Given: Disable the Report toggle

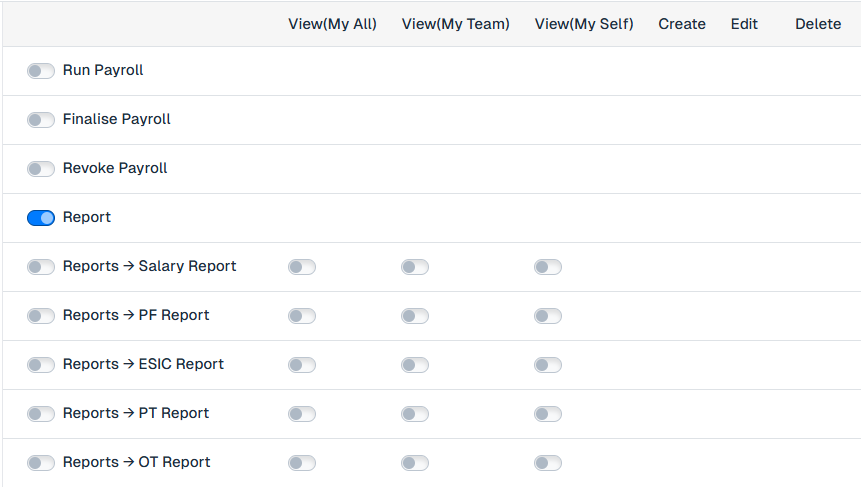Looking at the screenshot, I should coord(41,218).
